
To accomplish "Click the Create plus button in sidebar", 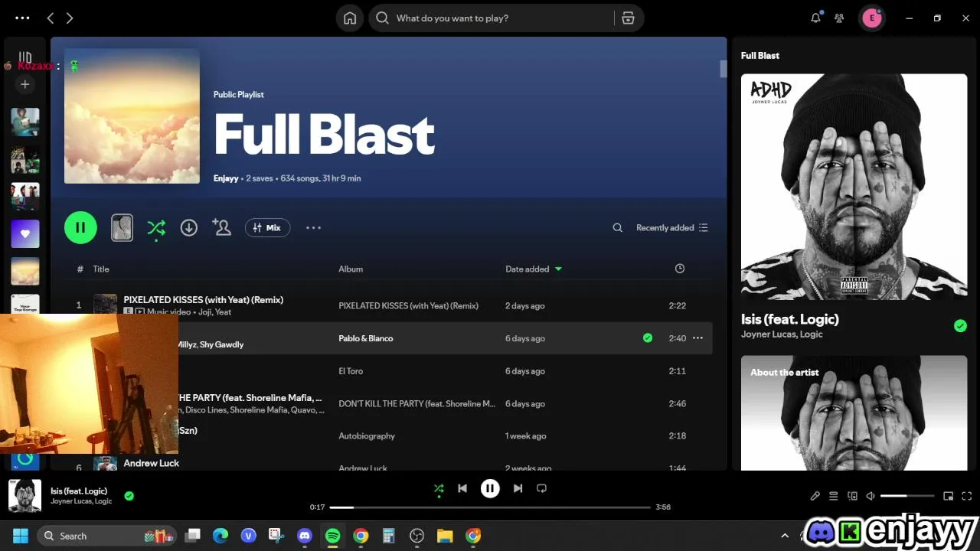I will click(25, 84).
